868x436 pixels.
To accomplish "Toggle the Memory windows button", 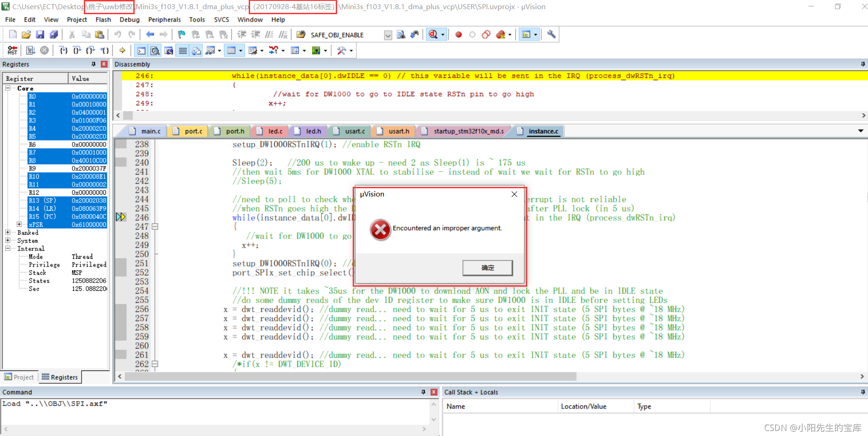I will point(231,50).
